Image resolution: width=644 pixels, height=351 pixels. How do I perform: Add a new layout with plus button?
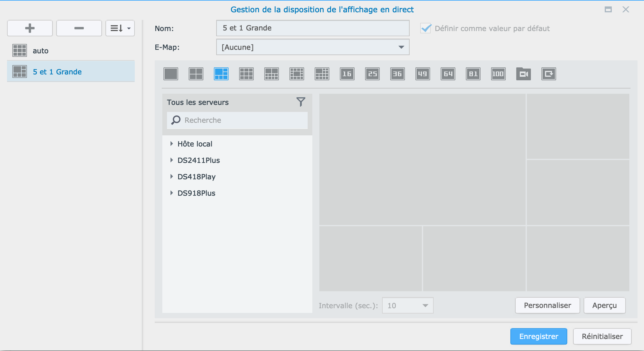30,28
